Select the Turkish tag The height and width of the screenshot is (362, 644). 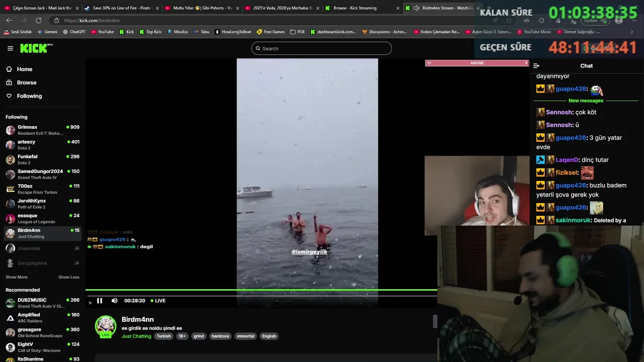tap(164, 336)
